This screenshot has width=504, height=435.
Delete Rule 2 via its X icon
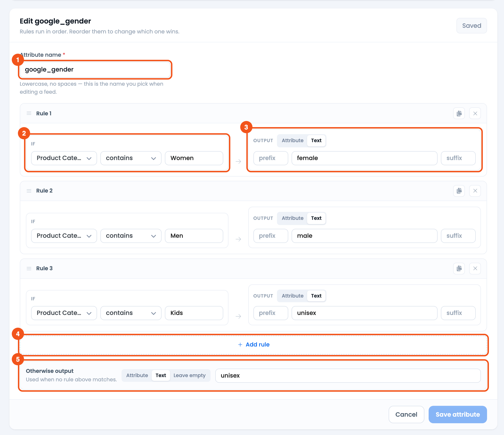point(475,191)
